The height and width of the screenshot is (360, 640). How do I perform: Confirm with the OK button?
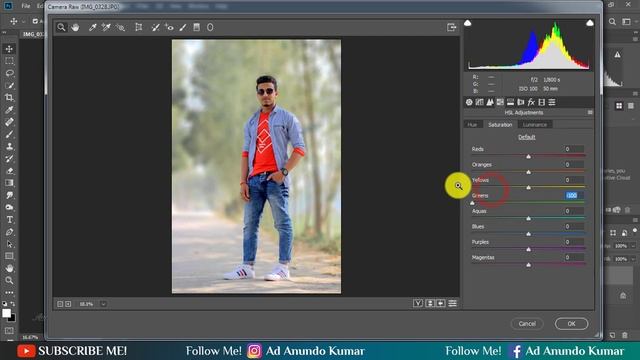(571, 324)
